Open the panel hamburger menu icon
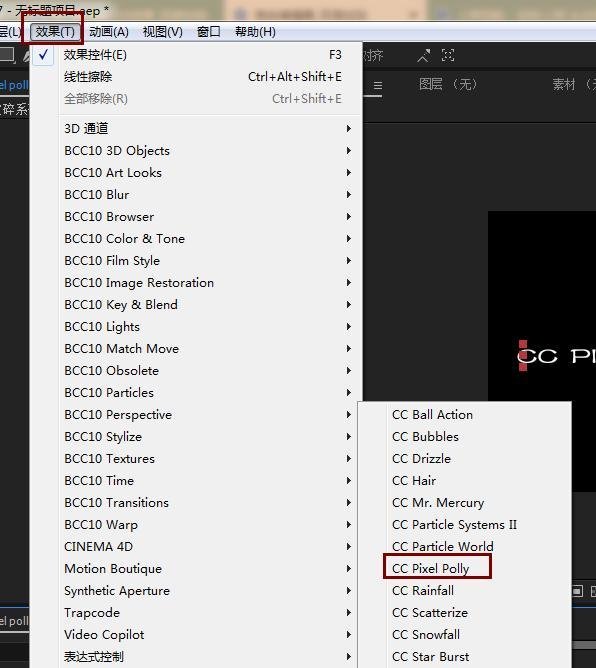Screen dimensions: 596x668 coord(377,86)
